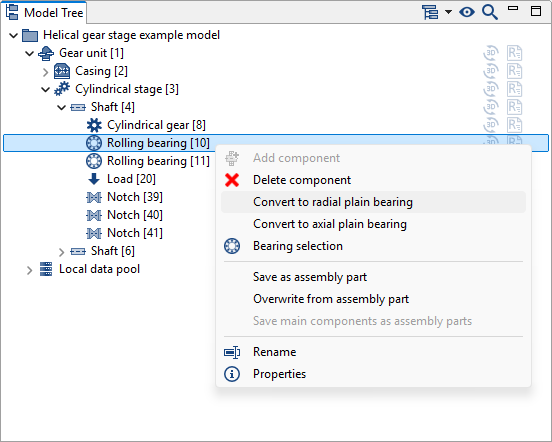Toggle report icon for Gear unit [1]
The image size is (552, 442).
click(514, 53)
